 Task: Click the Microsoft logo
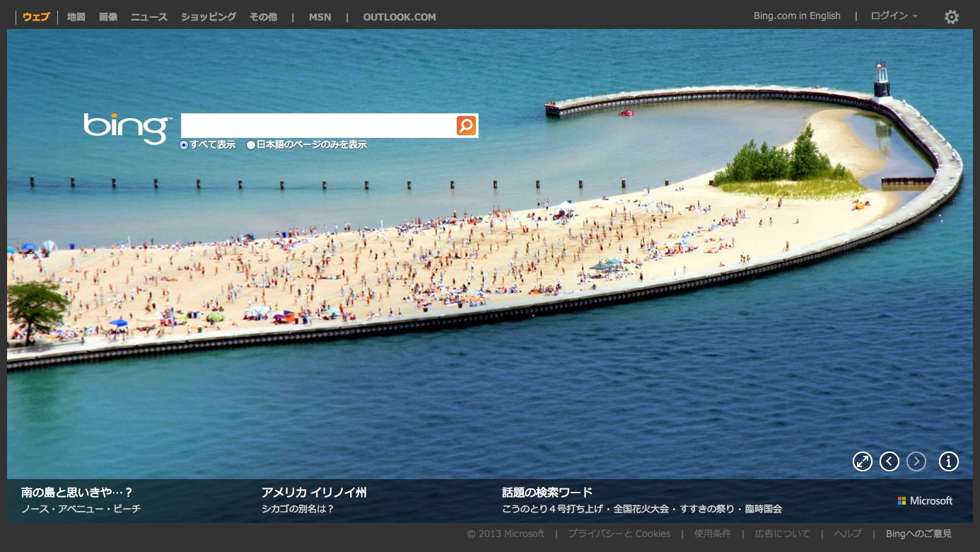click(925, 500)
